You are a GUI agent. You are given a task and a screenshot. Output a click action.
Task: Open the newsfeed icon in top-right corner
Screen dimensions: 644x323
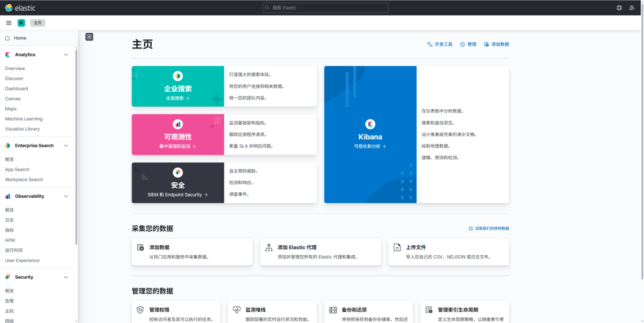tap(632, 7)
